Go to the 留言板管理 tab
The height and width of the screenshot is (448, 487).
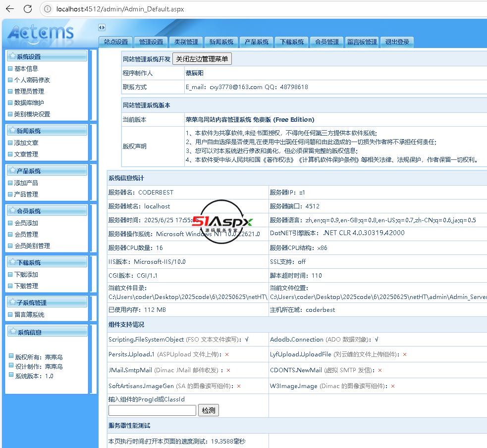(x=362, y=42)
